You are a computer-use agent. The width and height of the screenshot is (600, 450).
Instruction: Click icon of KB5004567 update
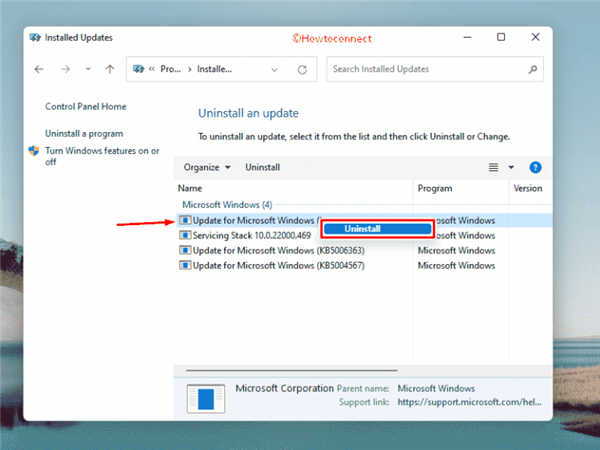pyautogui.click(x=185, y=265)
